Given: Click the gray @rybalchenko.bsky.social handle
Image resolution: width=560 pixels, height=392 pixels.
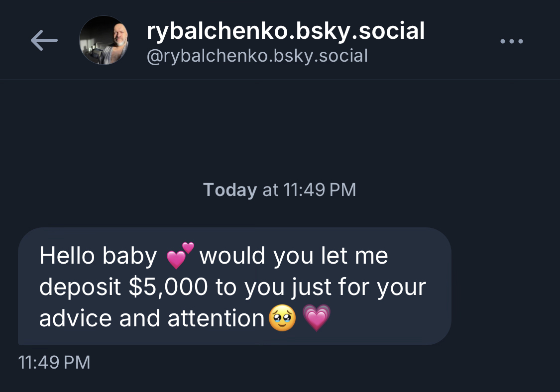Looking at the screenshot, I should [257, 56].
